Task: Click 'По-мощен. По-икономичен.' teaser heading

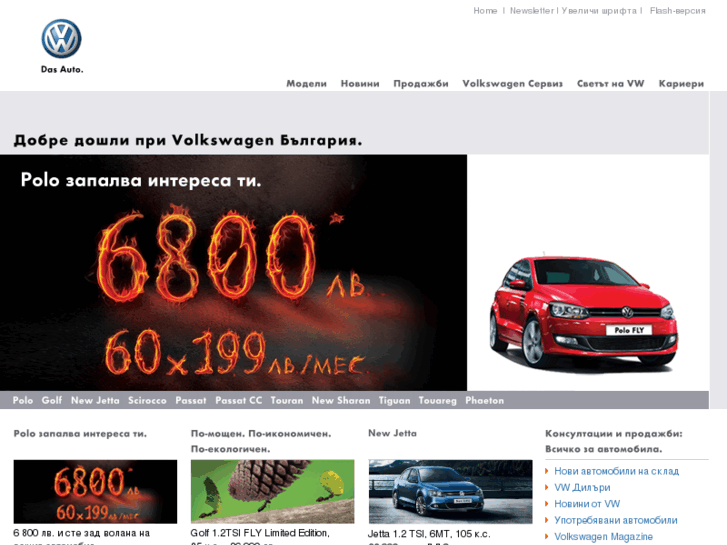Action: pos(261,434)
